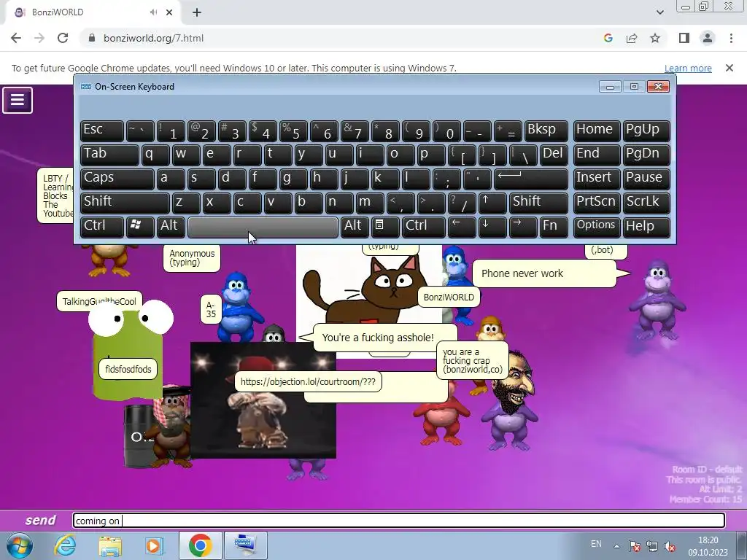
Task: Click the Esc key on the on-screen keyboard
Action: [x=102, y=130]
